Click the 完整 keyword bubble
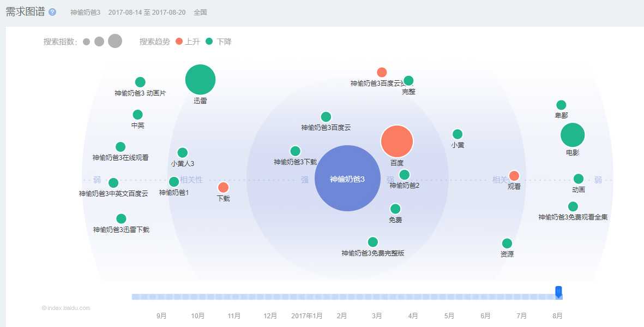Viewport: 644px width, 327px height. (408, 81)
